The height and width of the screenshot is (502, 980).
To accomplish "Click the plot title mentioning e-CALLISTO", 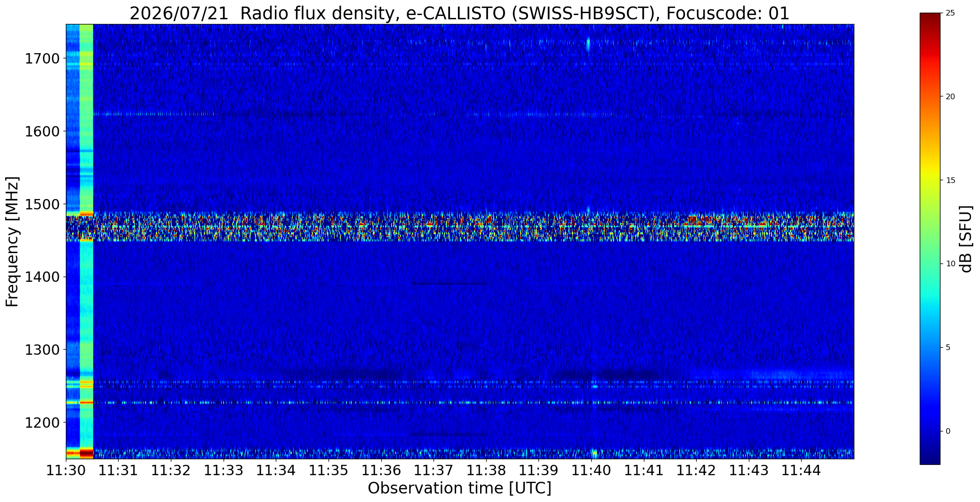I will [x=459, y=13].
